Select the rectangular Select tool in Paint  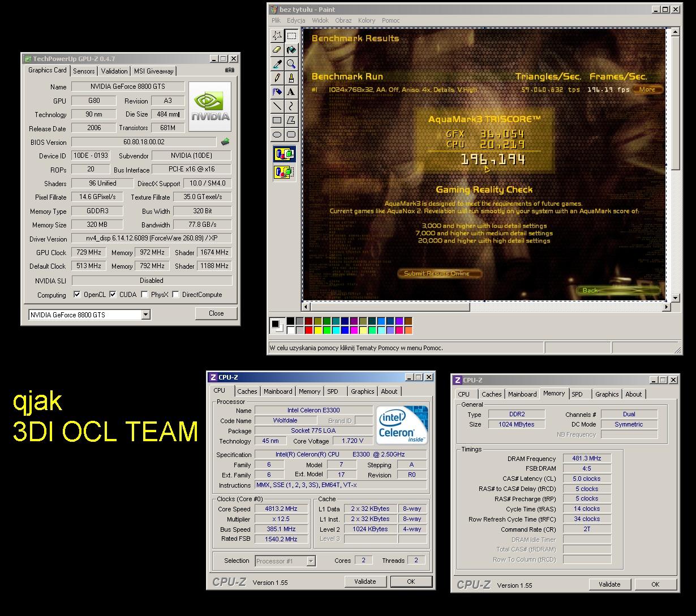click(x=291, y=36)
